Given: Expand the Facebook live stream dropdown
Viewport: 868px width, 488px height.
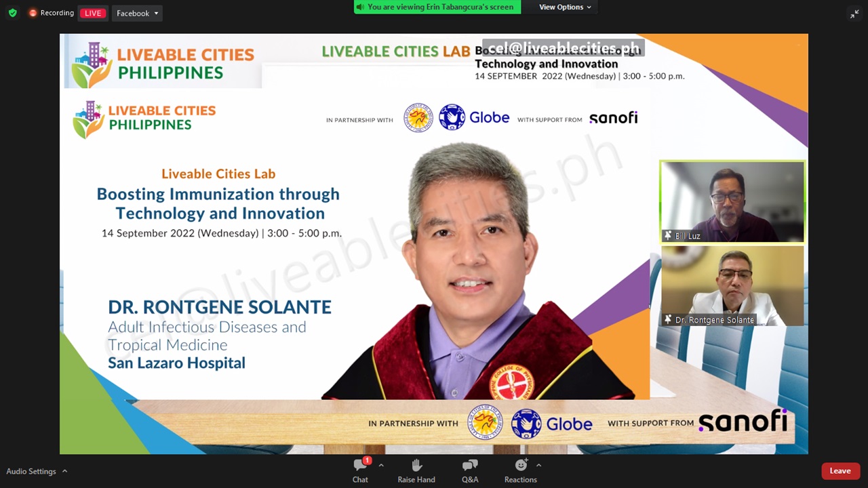Looking at the screenshot, I should tap(156, 14).
